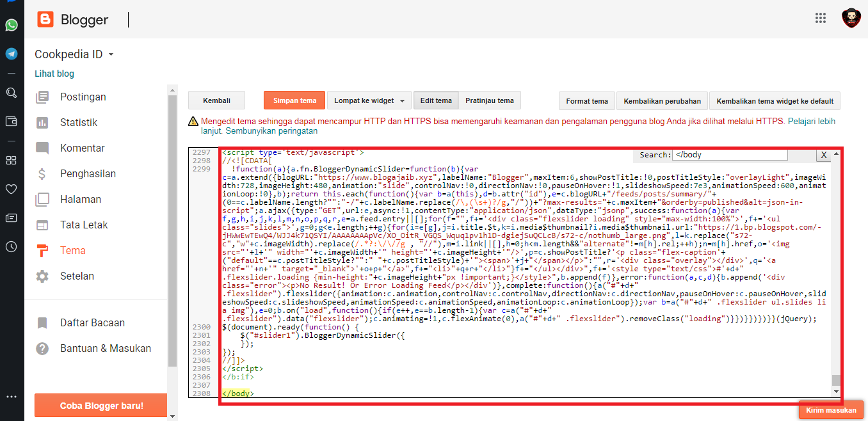This screenshot has height=421, width=868.
Task: Click Kembalikan perubahan button
Action: [x=662, y=101]
